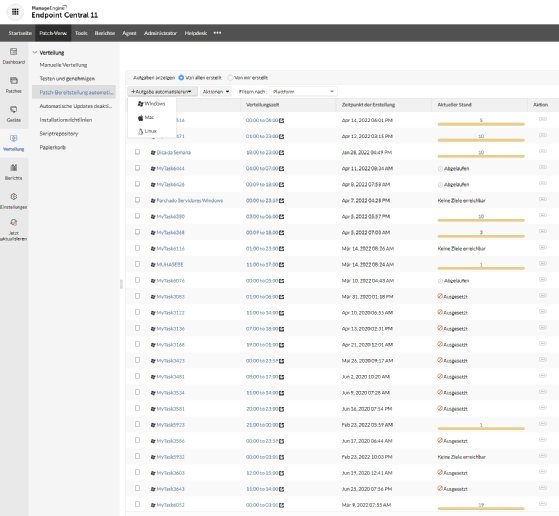The image size is (559, 516).
Task: Open the Fechado Servidores Windows task link
Action: (190, 201)
